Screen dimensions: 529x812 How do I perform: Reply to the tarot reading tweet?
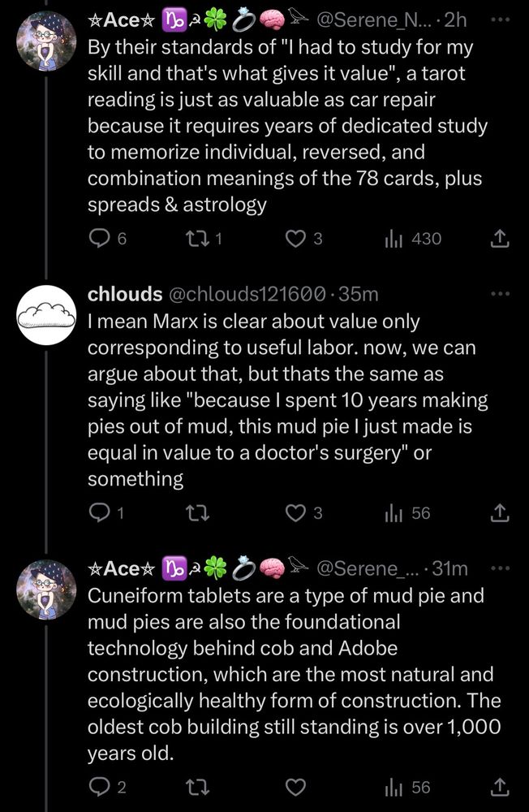tap(99, 238)
